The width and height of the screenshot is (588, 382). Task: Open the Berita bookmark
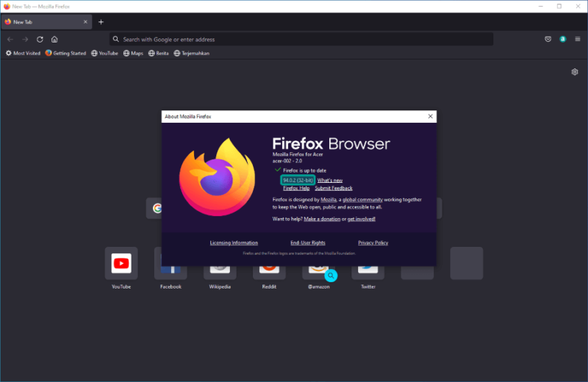[159, 53]
